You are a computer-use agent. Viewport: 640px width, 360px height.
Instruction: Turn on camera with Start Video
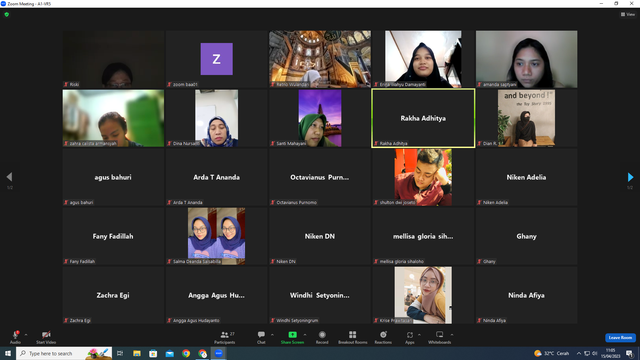point(46,337)
